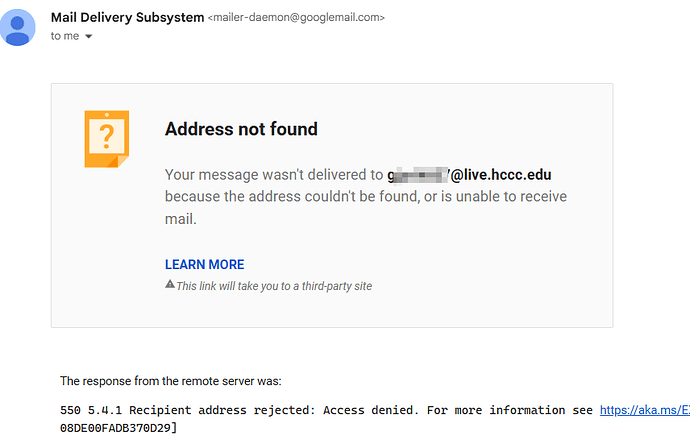Click the 08DE00FADB370D29 trace ID text
The width and height of the screenshot is (690, 444).
coord(117,427)
